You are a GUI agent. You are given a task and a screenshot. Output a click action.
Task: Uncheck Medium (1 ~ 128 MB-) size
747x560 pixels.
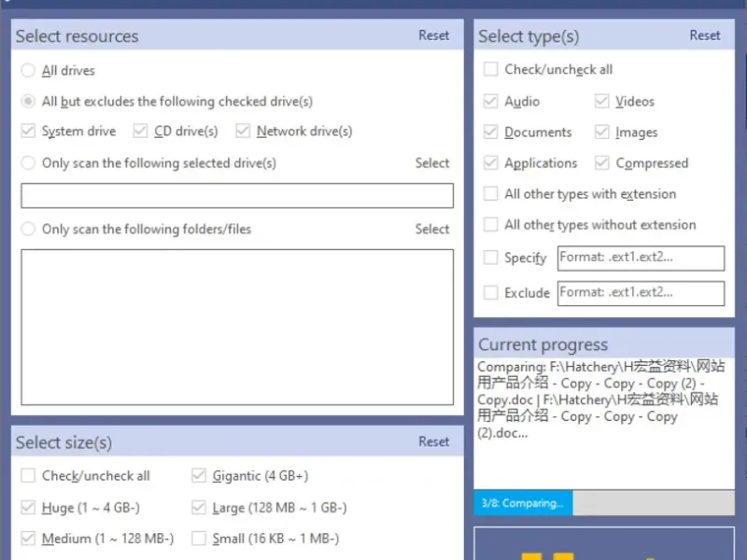(x=28, y=539)
